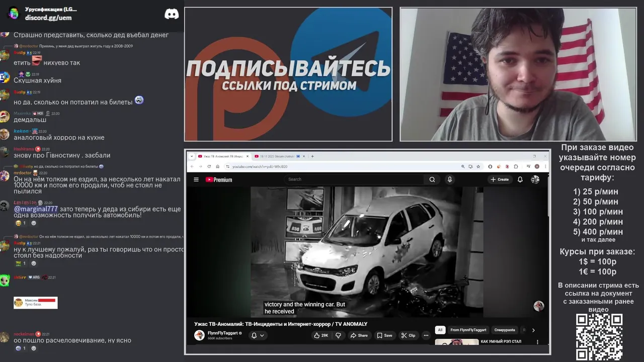Image resolution: width=644 pixels, height=362 pixels.
Task: Click the browser forward arrow
Action: coord(200,166)
